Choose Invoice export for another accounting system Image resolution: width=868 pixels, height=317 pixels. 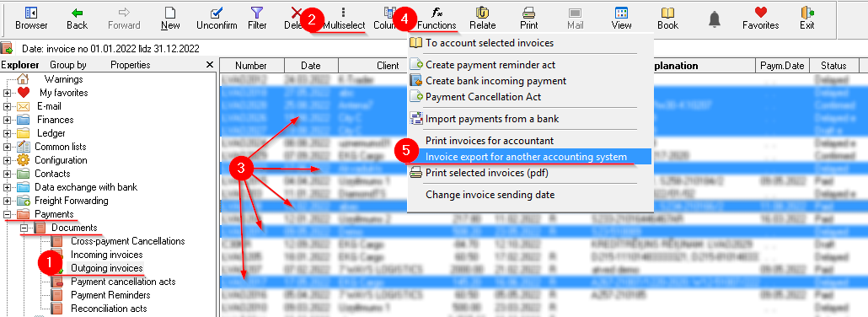526,157
